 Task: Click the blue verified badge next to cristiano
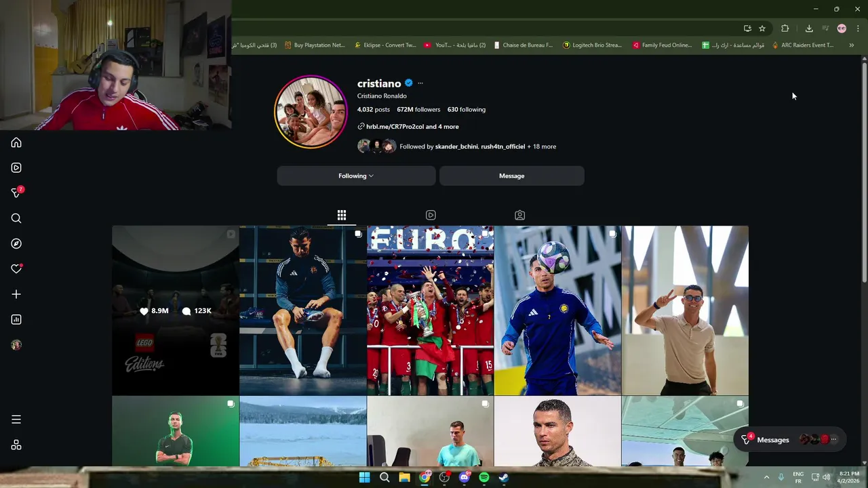[x=409, y=83]
